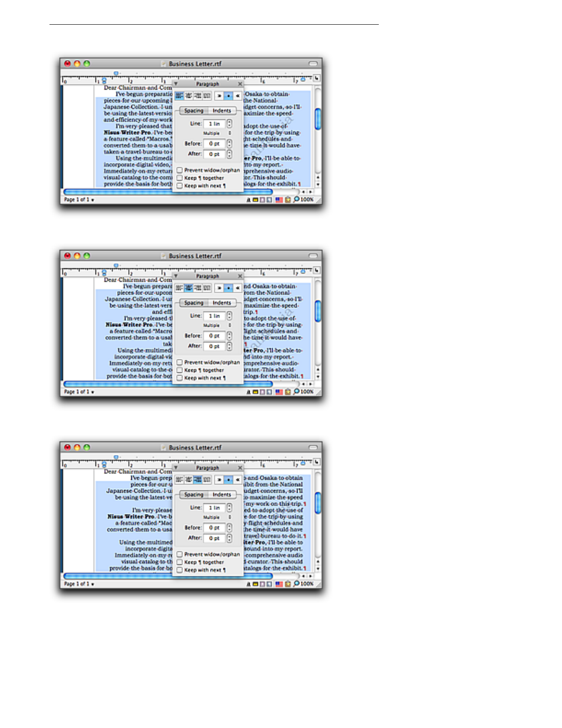Select align left icon in top window's Paragraph palette
The image size is (562, 728).
coord(179,95)
